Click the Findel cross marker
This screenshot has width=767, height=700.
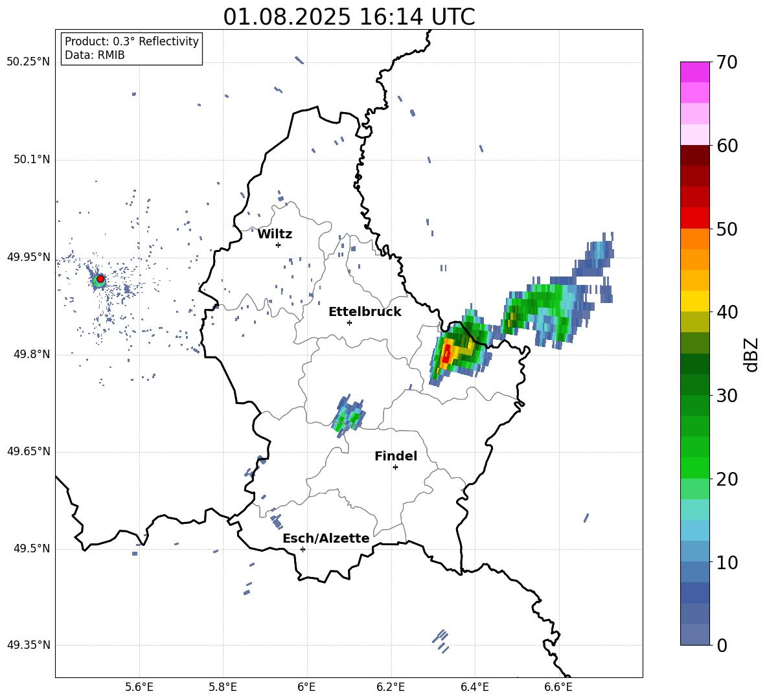point(395,468)
